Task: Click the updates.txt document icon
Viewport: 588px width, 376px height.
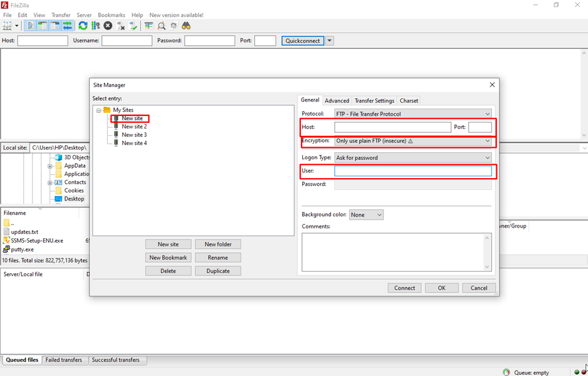Action: (x=7, y=232)
